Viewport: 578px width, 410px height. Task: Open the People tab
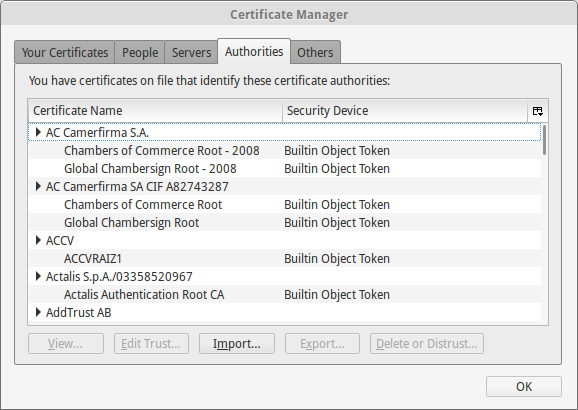[x=140, y=52]
